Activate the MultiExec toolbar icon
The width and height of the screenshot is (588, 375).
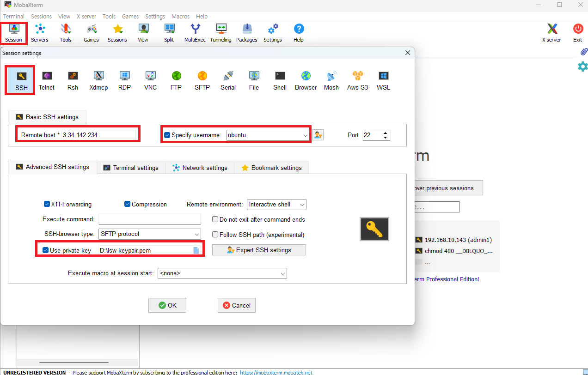click(195, 33)
